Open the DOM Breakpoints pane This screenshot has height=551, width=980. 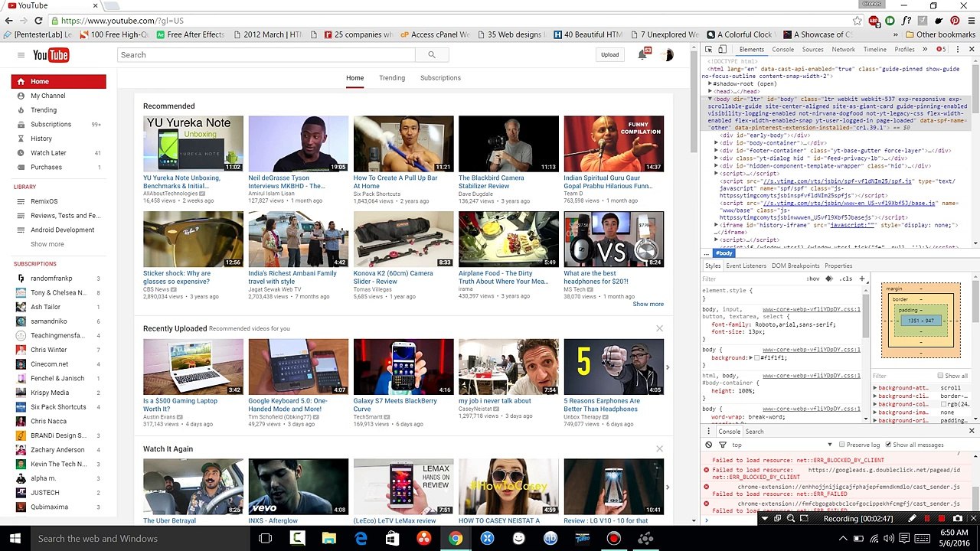[795, 266]
